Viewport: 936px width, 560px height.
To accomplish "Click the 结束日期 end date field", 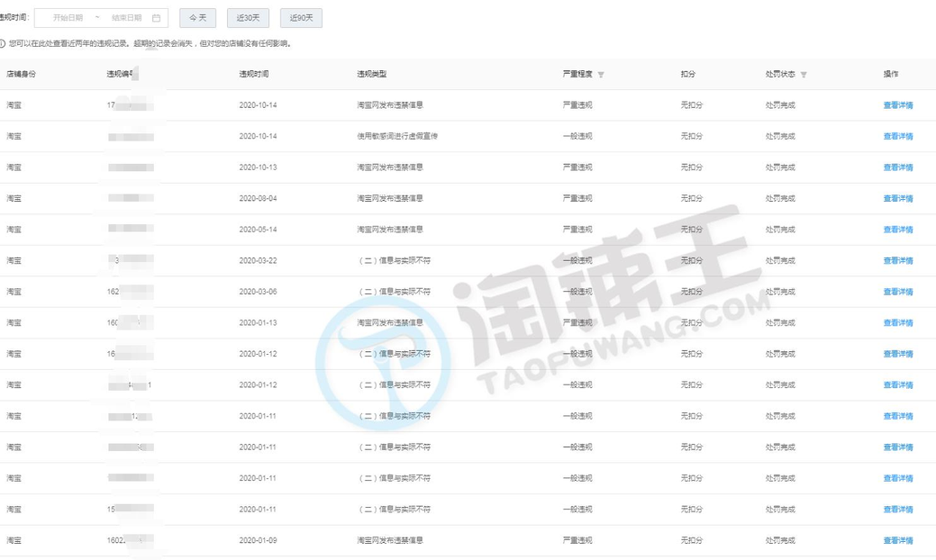I will tap(126, 18).
